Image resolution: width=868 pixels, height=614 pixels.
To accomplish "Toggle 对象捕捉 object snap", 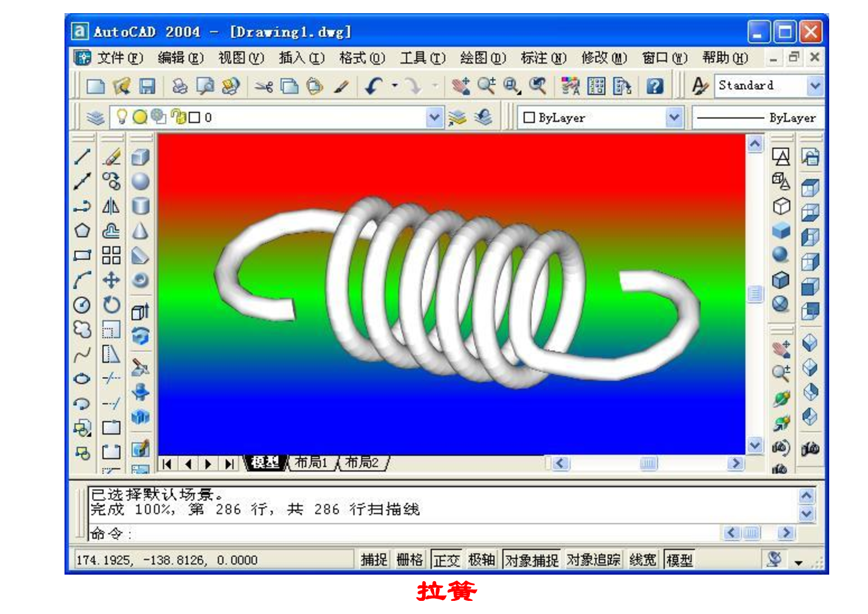I will (532, 560).
